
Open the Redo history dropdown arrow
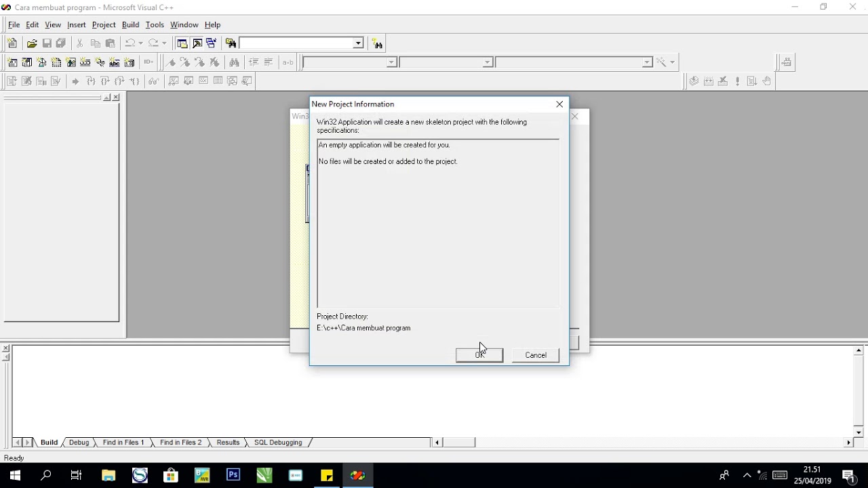coord(164,43)
